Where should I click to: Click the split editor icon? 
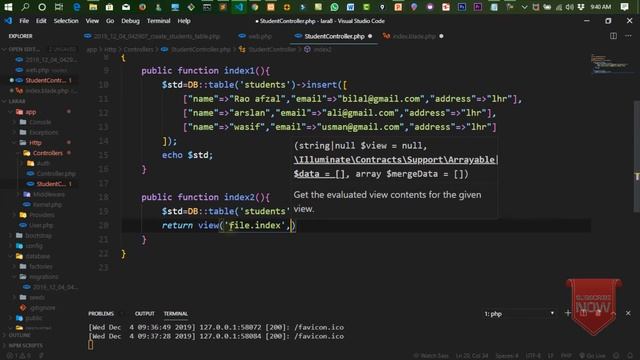613,36
